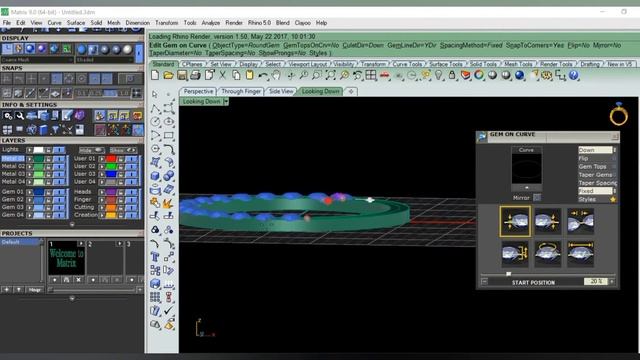The height and width of the screenshot is (360, 640).
Task: Decrease Start Position with minus button
Action: [x=484, y=282]
